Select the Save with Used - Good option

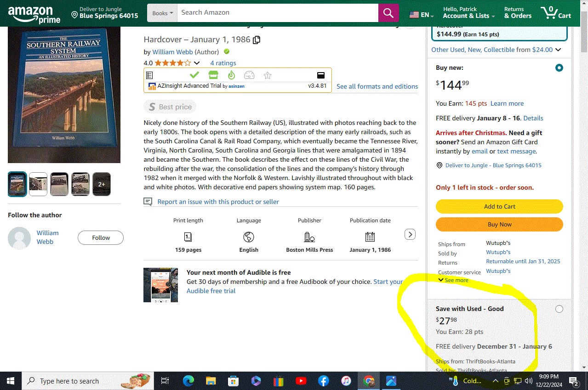point(559,309)
